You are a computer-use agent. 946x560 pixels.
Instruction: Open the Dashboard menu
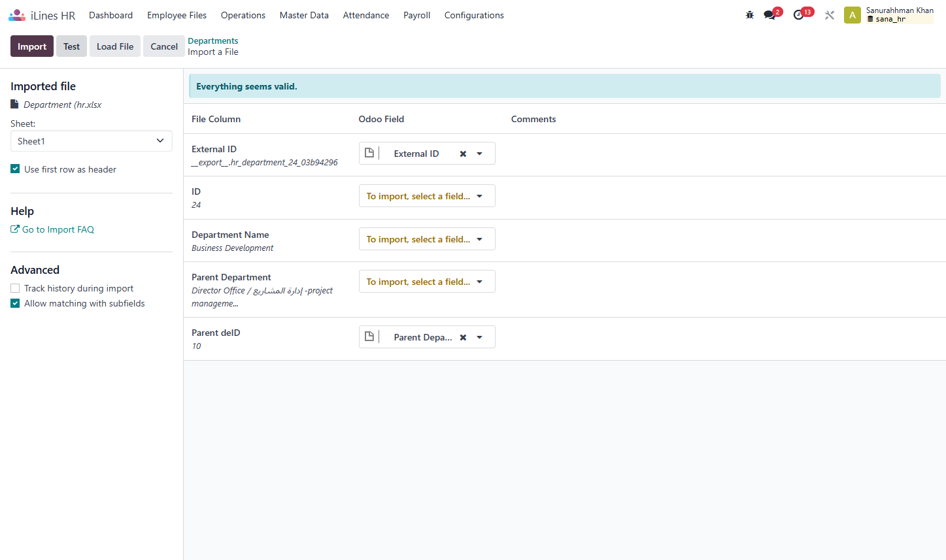[111, 15]
